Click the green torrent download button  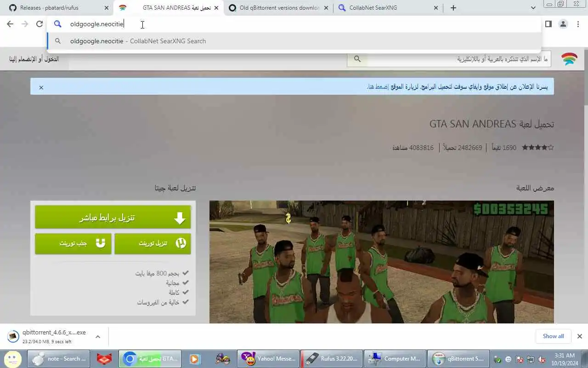click(x=153, y=243)
